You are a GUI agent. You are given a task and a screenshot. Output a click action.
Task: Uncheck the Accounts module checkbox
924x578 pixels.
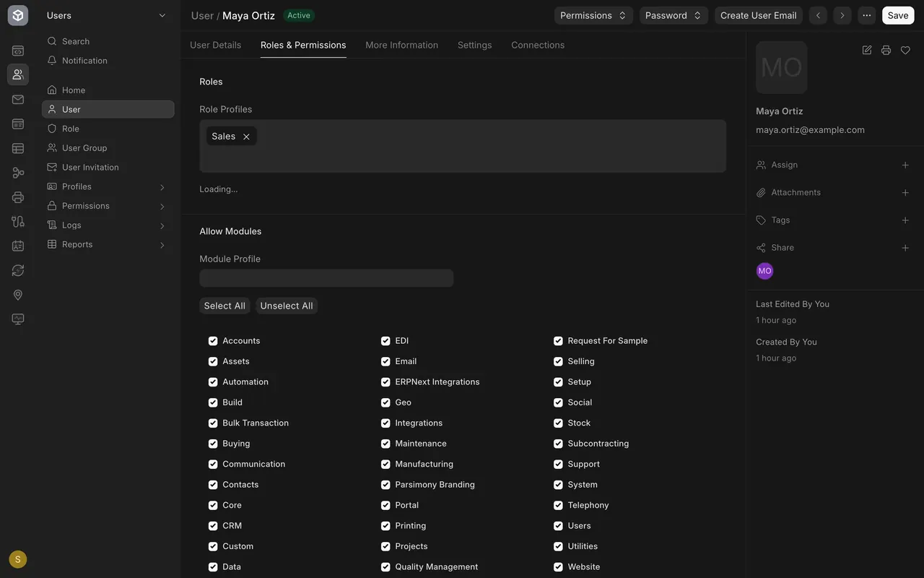click(x=213, y=341)
